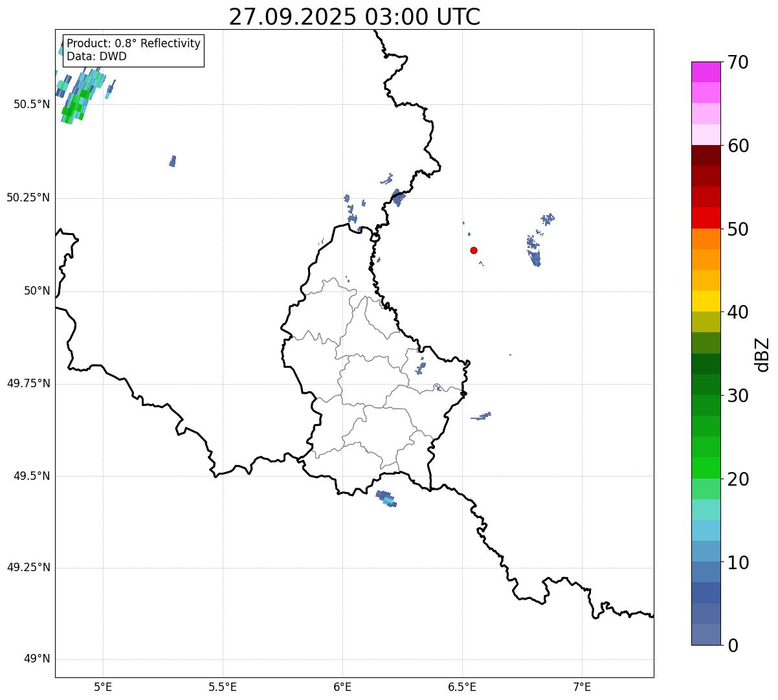Image resolution: width=778 pixels, height=700 pixels.
Task: Click the colorbar tick label 30
Action: point(737,396)
